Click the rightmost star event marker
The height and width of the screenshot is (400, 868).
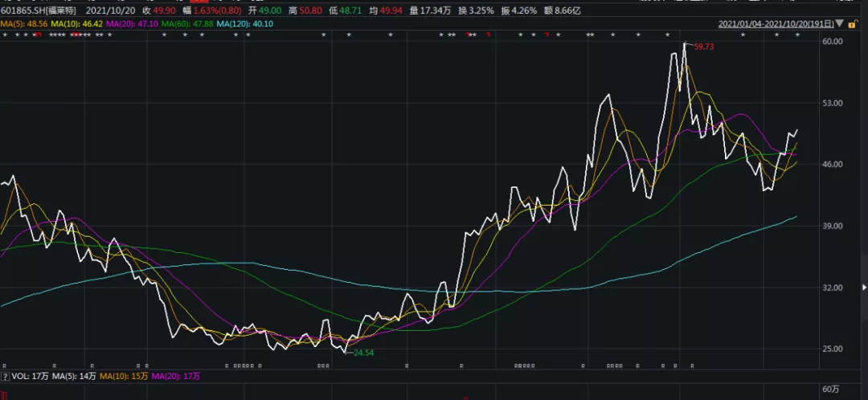[796, 35]
